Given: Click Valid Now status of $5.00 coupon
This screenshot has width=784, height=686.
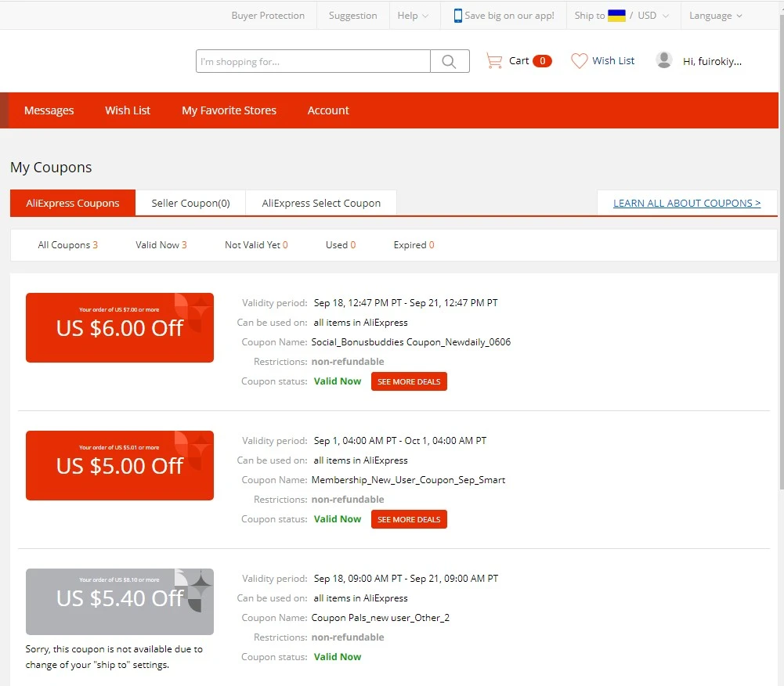Looking at the screenshot, I should (338, 519).
